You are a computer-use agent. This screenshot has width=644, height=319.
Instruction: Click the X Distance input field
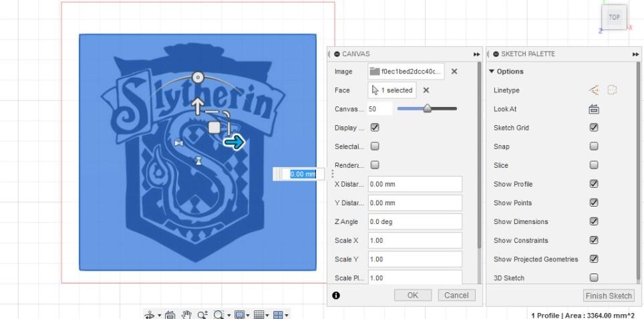(x=415, y=184)
